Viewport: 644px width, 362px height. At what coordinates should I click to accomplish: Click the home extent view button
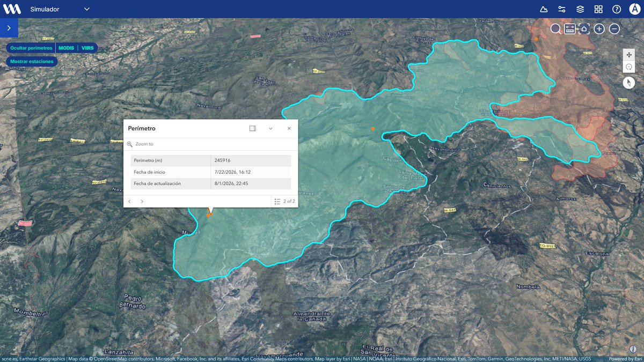point(584,29)
